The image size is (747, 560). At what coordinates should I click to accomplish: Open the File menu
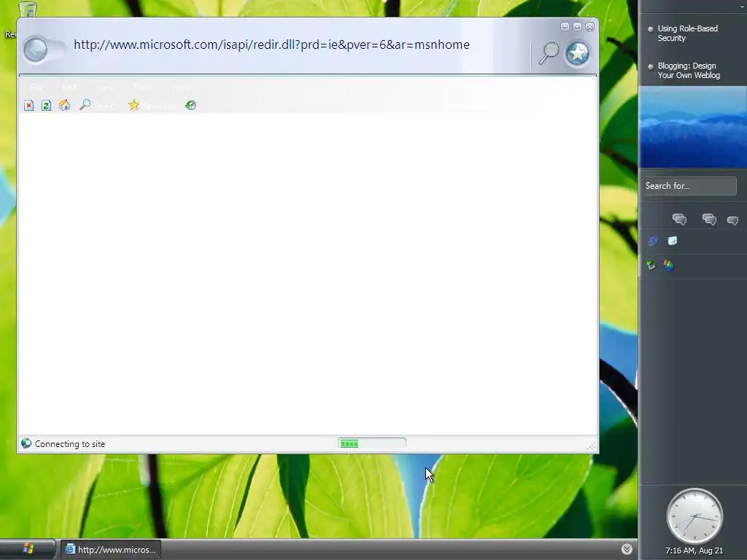click(36, 87)
